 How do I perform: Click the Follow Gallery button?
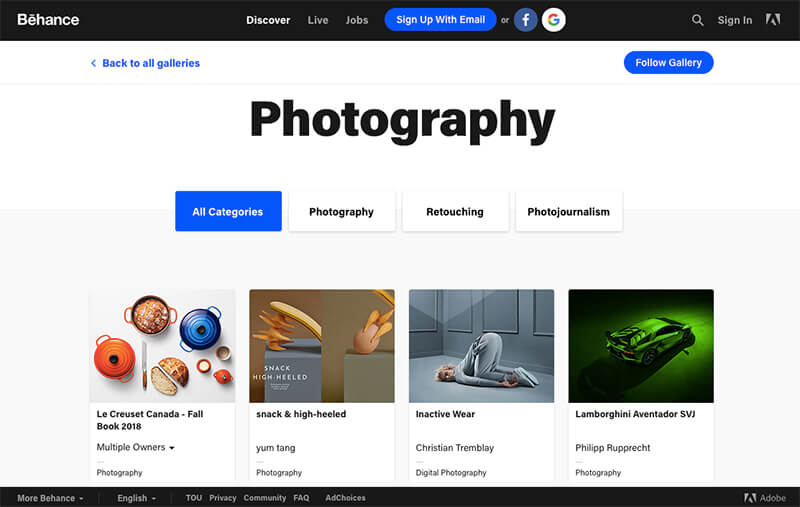(x=668, y=63)
